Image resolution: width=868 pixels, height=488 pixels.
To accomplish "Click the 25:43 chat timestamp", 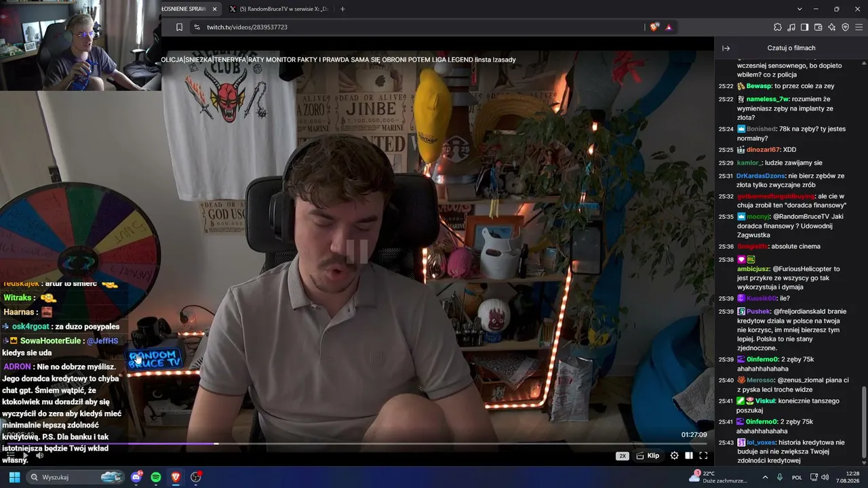I will [x=726, y=443].
